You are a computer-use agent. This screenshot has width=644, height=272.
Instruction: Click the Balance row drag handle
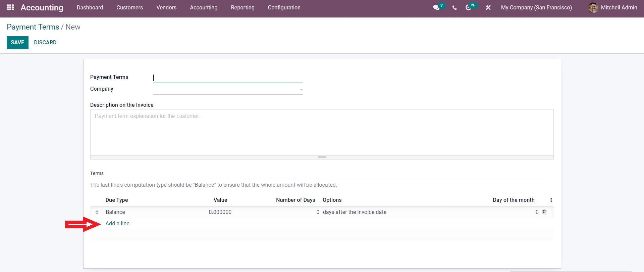pyautogui.click(x=97, y=212)
